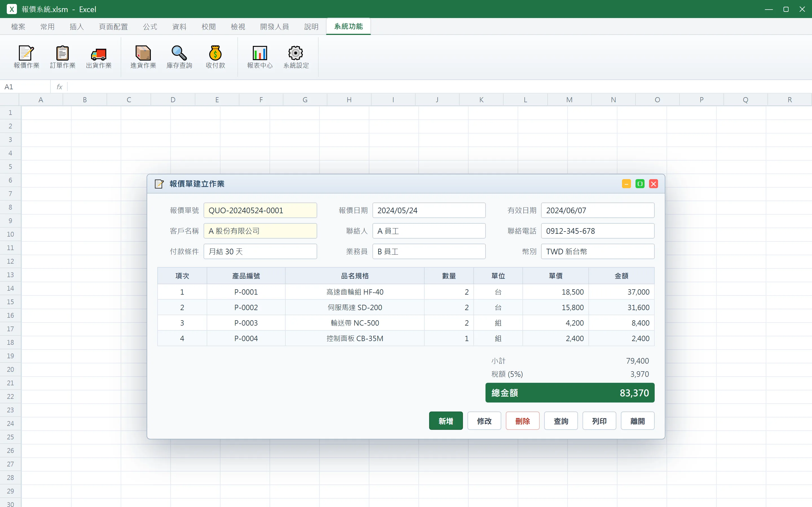Open the 報價作業 quotation tool
Image resolution: width=812 pixels, height=507 pixels.
tap(27, 57)
